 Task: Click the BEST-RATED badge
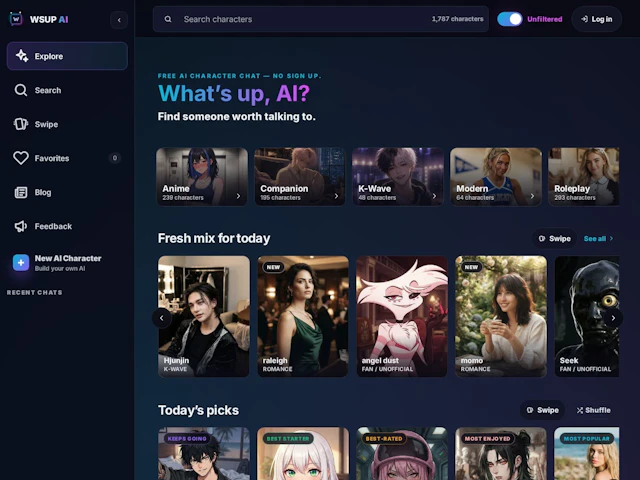[x=384, y=438]
